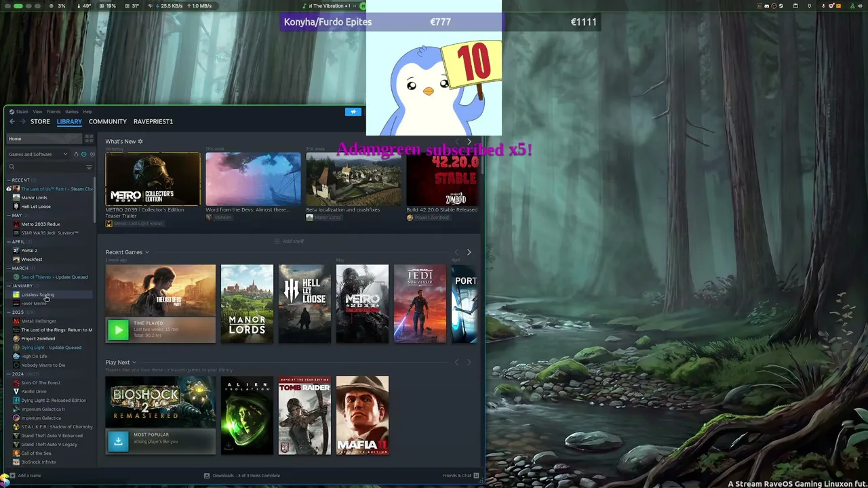Screen dimensions: 868x488
Task: Open the Games menu
Action: click(72, 112)
